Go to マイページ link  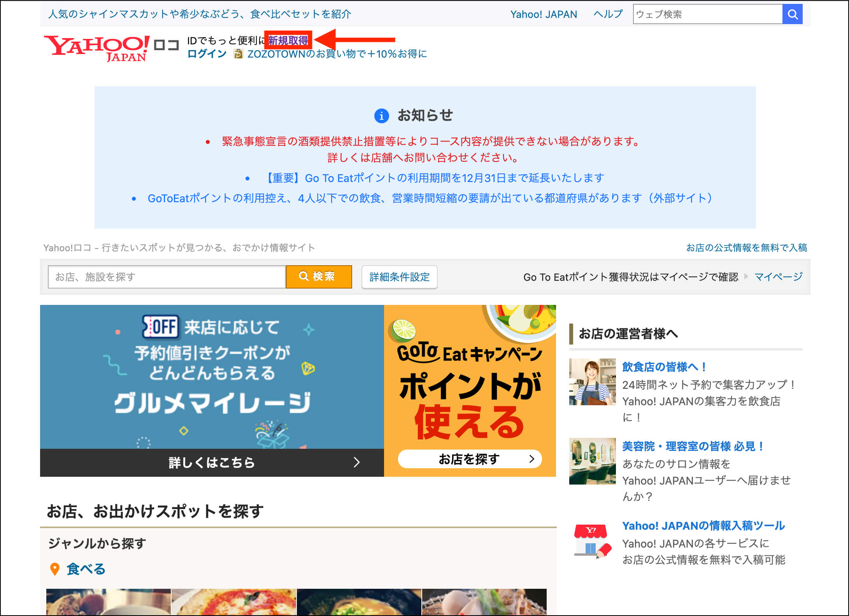tap(778, 276)
